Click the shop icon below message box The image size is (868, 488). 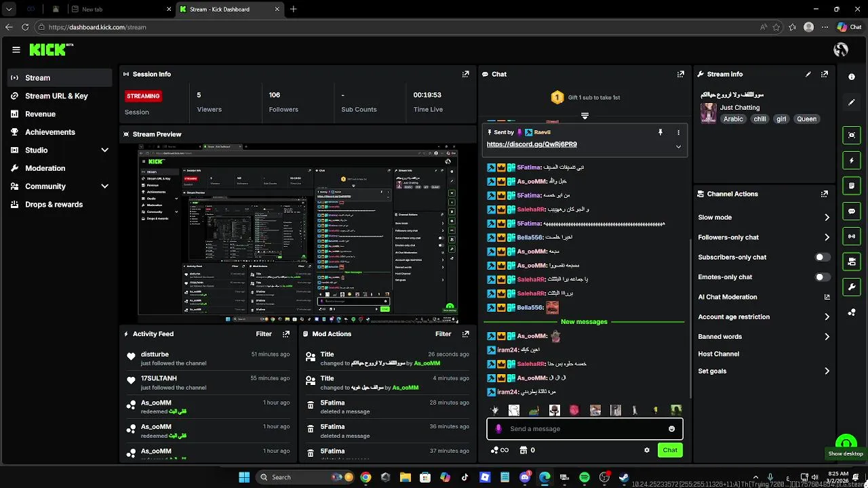click(x=524, y=450)
